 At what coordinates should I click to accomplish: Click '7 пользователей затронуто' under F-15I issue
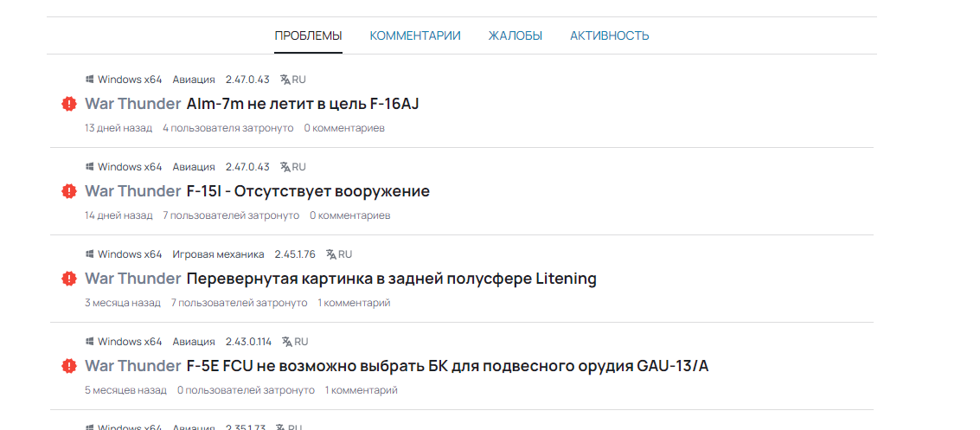pyautogui.click(x=231, y=215)
